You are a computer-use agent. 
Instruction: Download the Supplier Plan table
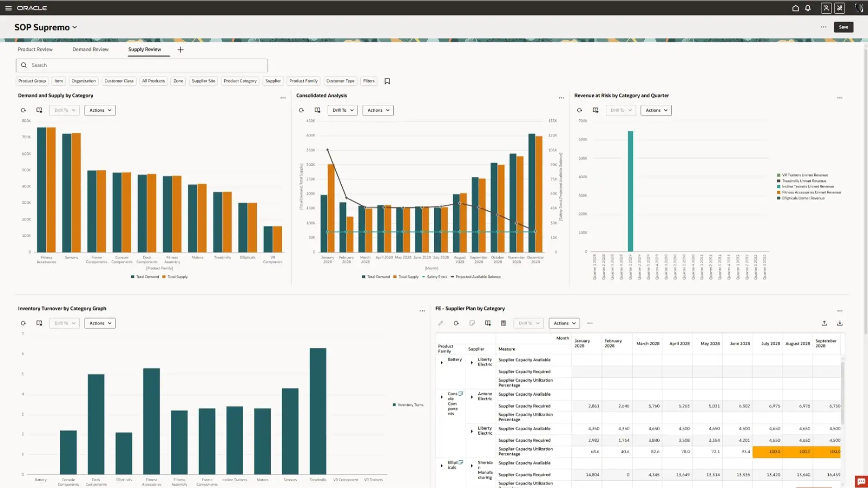point(840,323)
